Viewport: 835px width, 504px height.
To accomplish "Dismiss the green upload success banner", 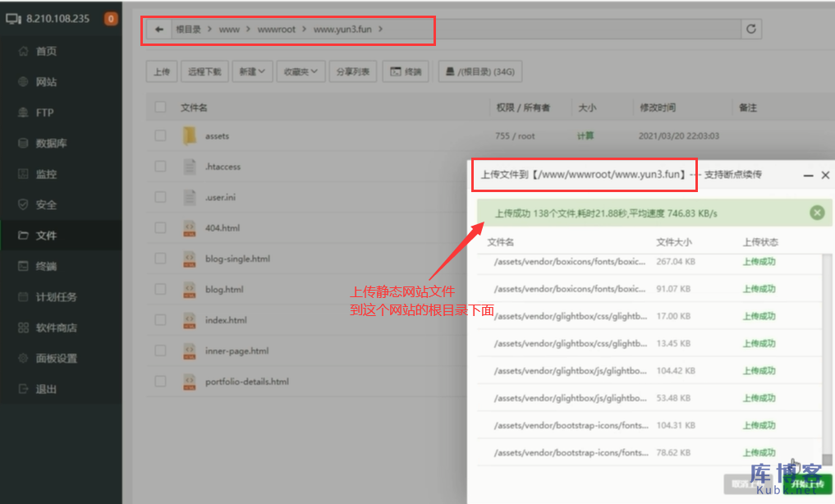I will coord(817,213).
